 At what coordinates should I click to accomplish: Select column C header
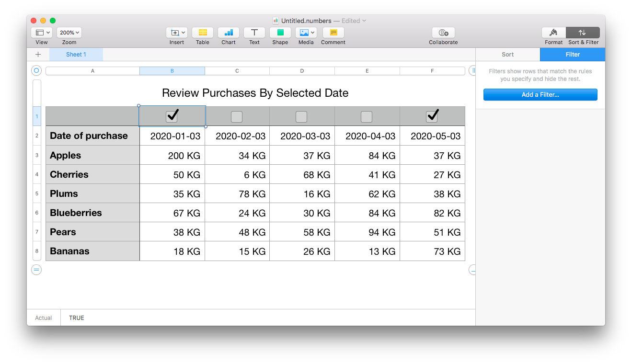click(237, 71)
